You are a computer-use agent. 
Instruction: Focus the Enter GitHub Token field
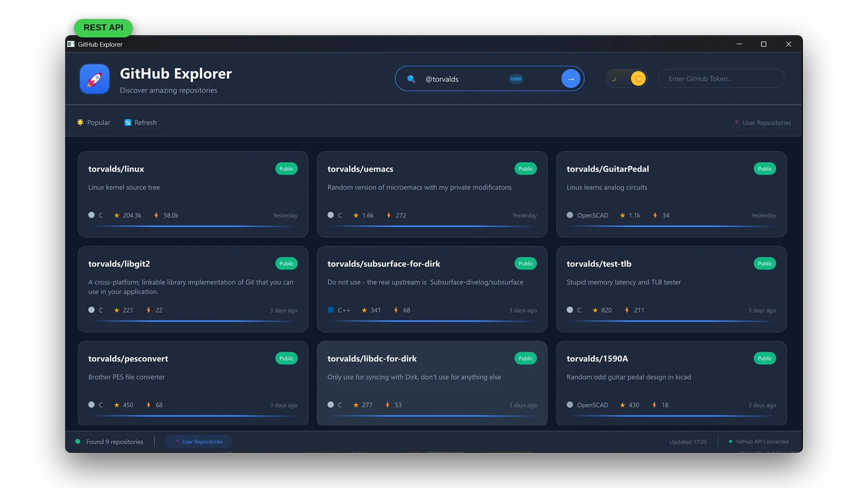click(721, 79)
